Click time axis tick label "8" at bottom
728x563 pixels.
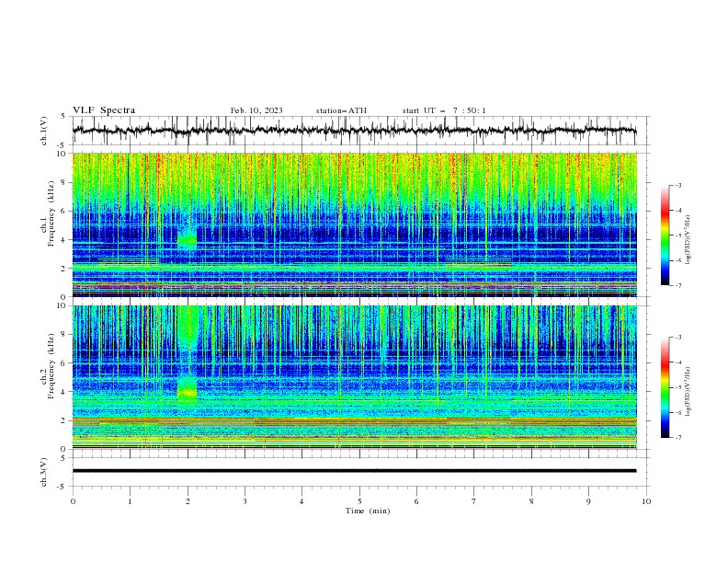coord(531,501)
